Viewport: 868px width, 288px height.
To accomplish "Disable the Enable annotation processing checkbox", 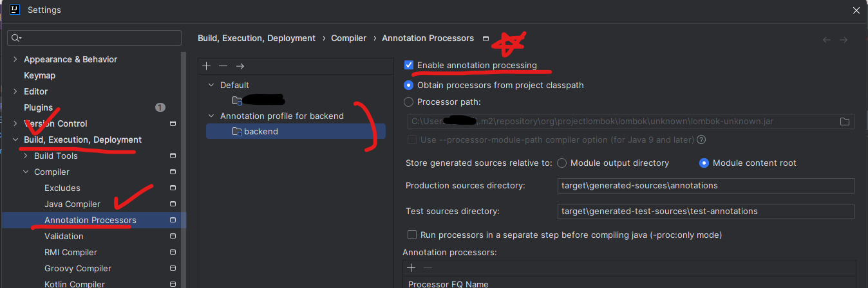I will pyautogui.click(x=408, y=65).
